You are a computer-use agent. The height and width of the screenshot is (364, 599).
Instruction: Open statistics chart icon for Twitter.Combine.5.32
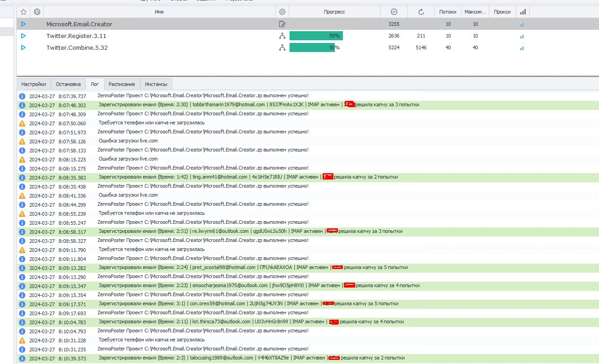[522, 48]
